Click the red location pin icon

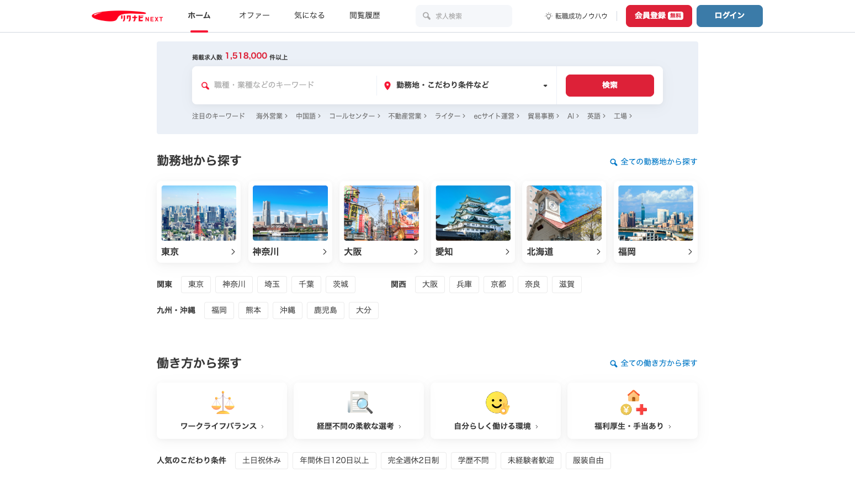pyautogui.click(x=387, y=86)
